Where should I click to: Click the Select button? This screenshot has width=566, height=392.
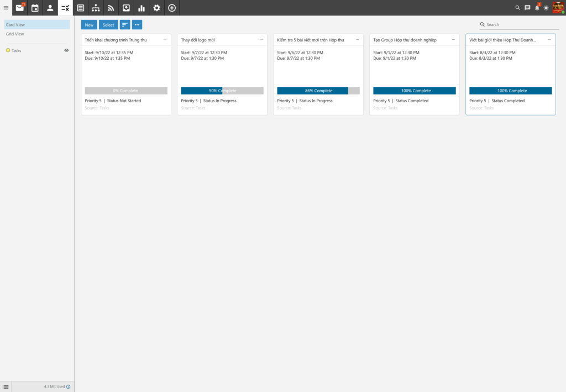click(x=108, y=25)
